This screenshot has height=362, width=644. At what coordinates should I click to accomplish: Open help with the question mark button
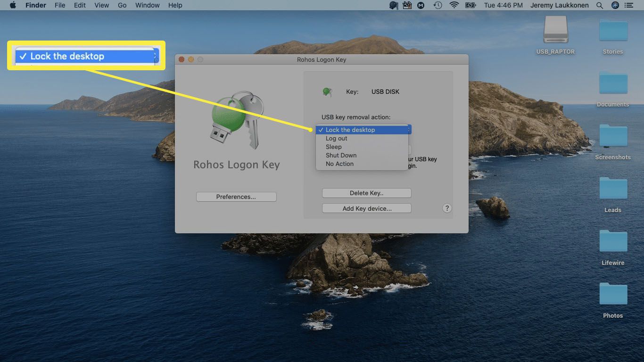tap(447, 208)
